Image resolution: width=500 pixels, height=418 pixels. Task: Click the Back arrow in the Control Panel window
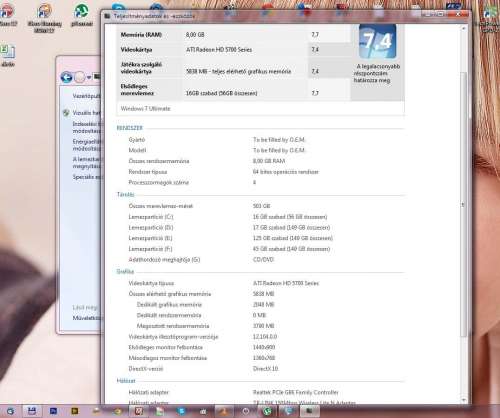tap(66, 77)
